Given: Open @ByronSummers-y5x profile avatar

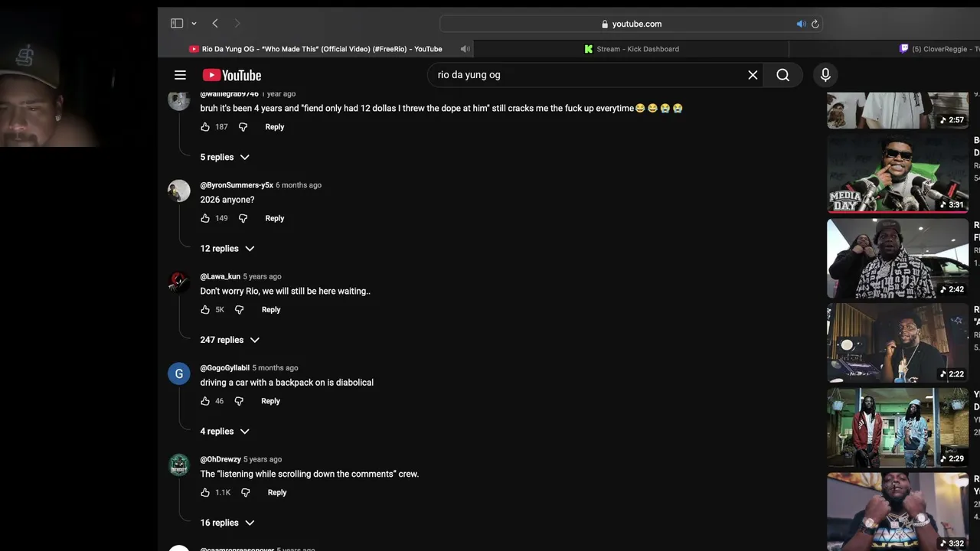Looking at the screenshot, I should click(x=179, y=191).
